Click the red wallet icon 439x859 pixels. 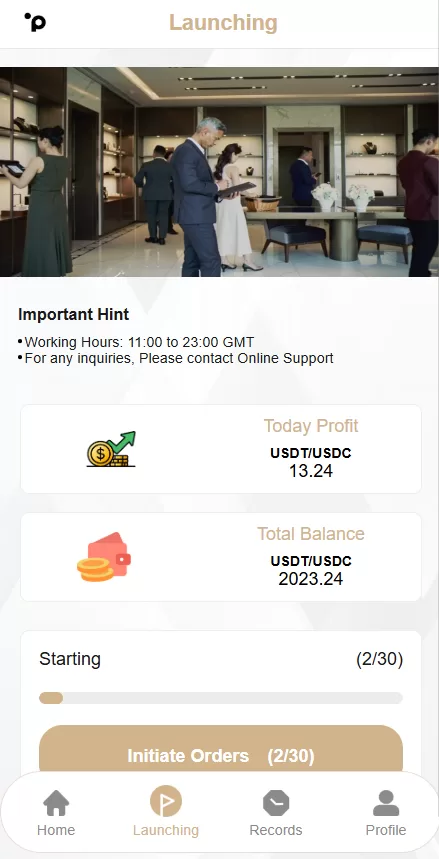pyautogui.click(x=104, y=557)
